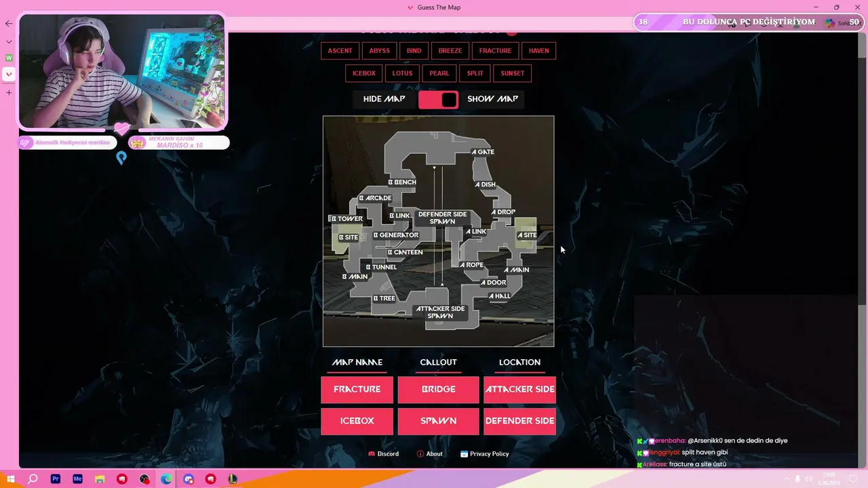The width and height of the screenshot is (868, 488).
Task: Answer Icebox as the map name
Action: tap(357, 421)
